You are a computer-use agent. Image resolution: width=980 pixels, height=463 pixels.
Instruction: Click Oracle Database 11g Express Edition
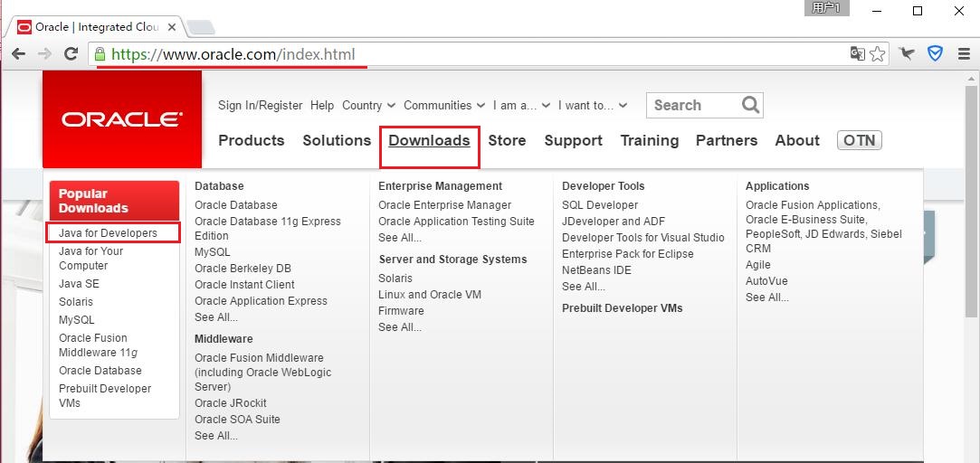tap(268, 229)
